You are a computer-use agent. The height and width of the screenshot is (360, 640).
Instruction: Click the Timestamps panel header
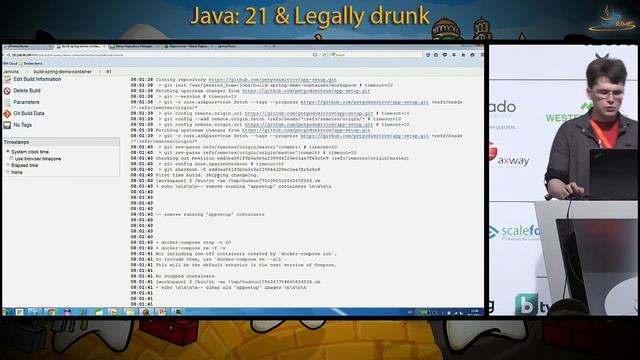click(61, 142)
